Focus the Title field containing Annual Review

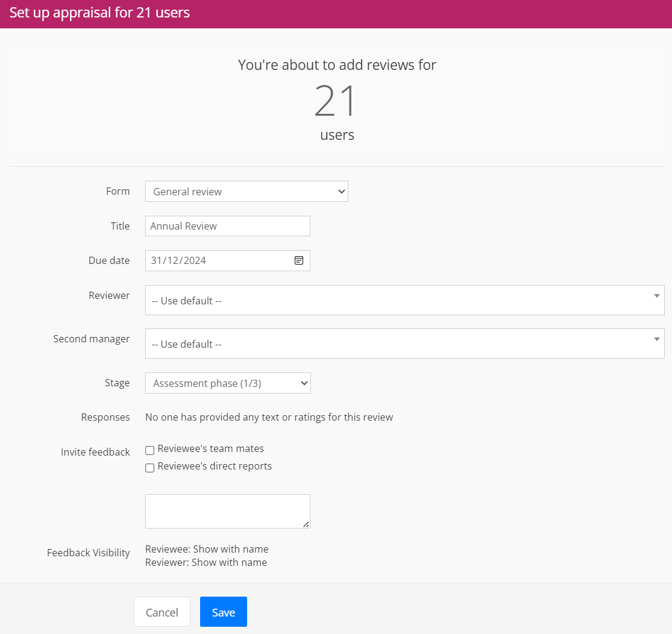(227, 226)
